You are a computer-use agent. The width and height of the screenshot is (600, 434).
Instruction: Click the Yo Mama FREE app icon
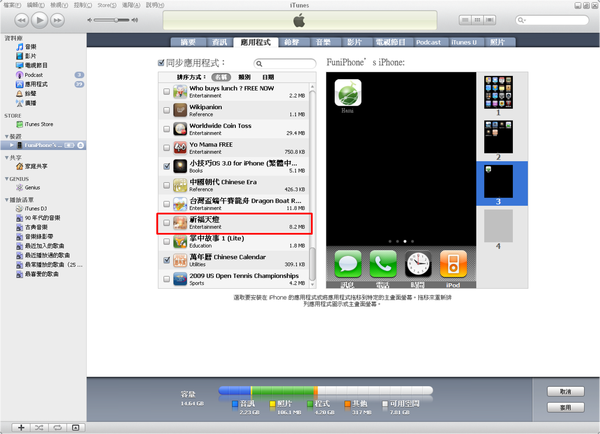[180, 148]
